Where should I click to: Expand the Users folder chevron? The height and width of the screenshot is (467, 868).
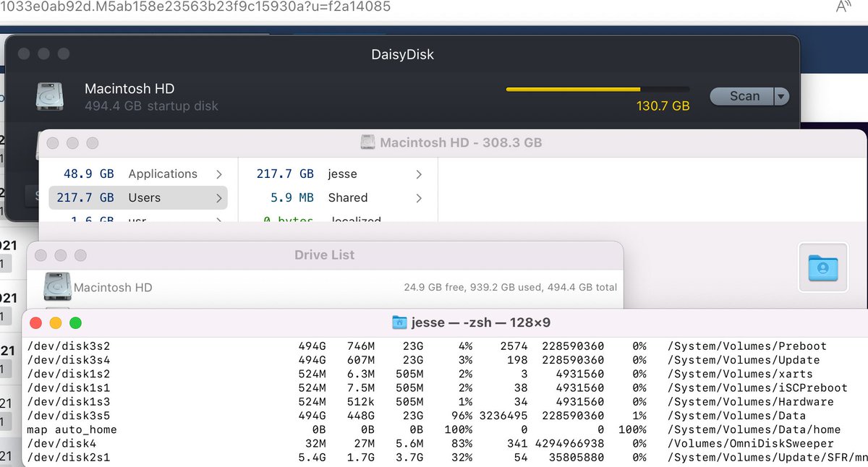click(x=218, y=198)
